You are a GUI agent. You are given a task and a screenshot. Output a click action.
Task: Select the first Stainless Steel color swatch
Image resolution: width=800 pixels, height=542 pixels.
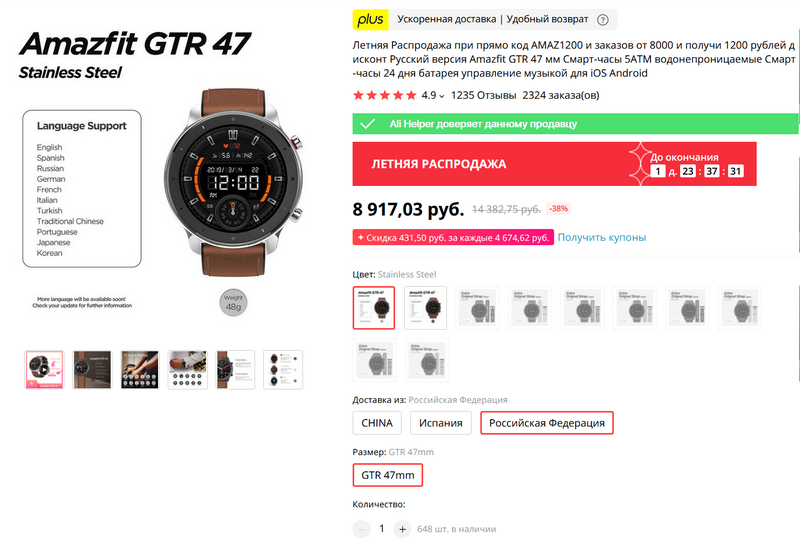(373, 308)
